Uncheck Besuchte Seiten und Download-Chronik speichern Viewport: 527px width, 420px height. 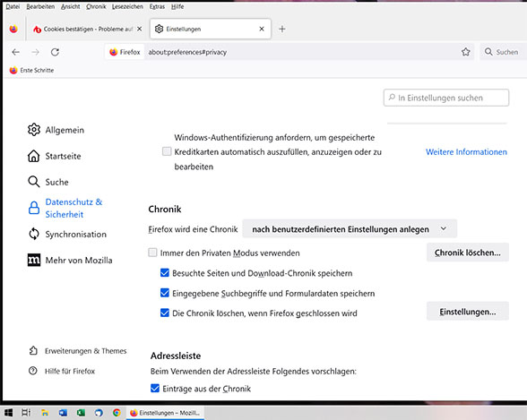point(165,272)
